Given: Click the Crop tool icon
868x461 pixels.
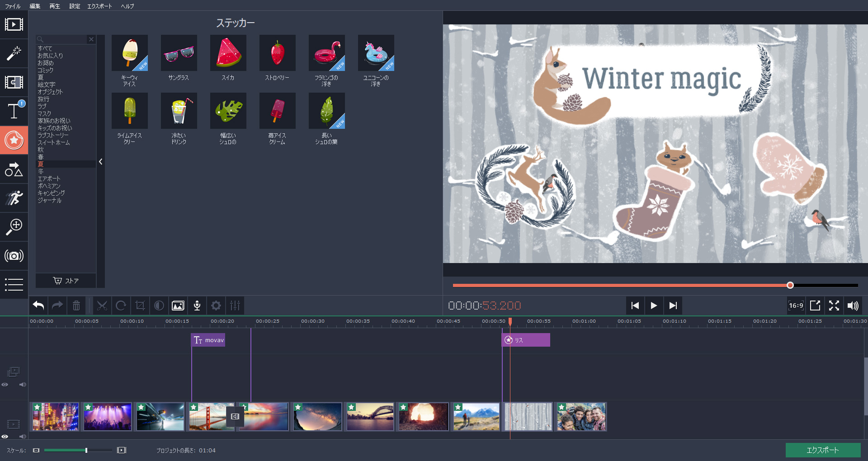Looking at the screenshot, I should coord(140,306).
